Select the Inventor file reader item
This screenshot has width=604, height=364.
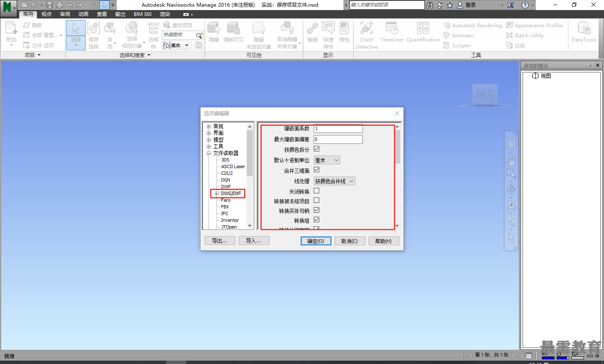point(230,220)
